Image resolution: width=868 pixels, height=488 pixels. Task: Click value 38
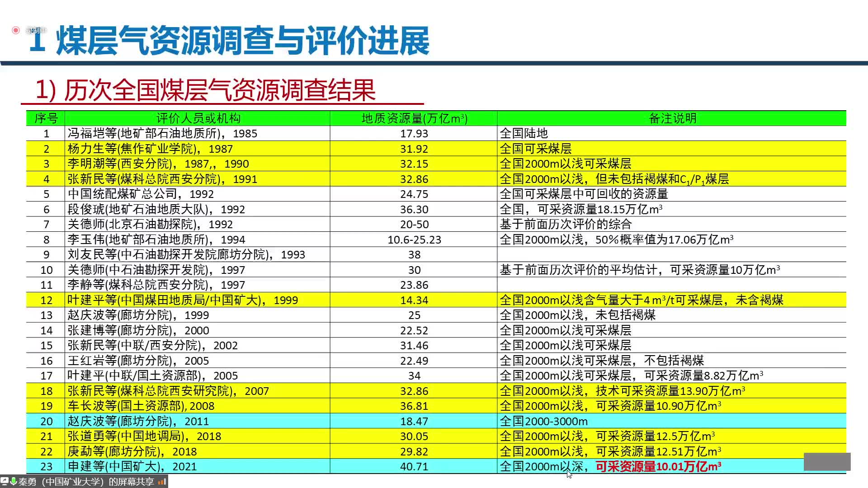(x=414, y=255)
